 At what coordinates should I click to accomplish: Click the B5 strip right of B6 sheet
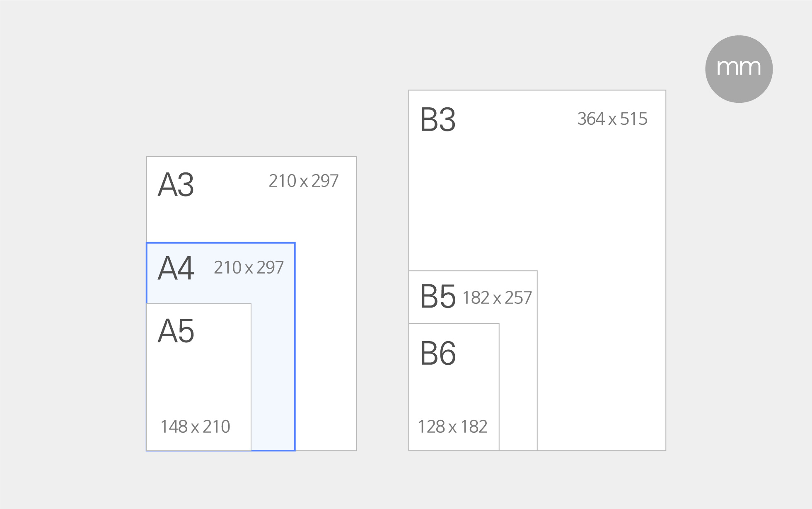click(518, 385)
